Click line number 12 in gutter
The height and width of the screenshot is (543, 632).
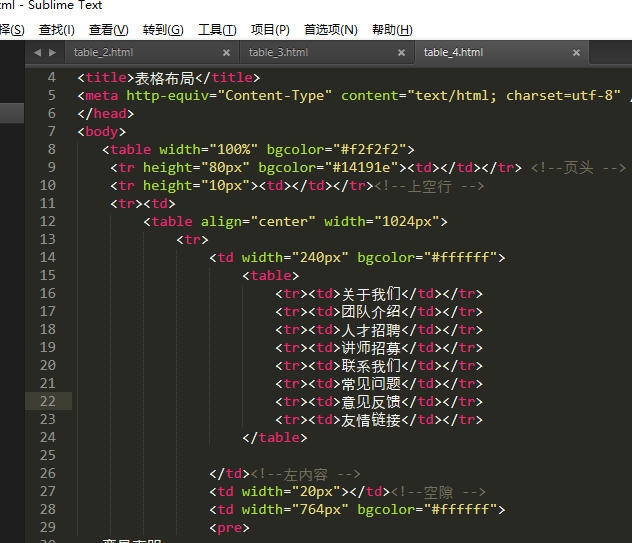[48, 221]
